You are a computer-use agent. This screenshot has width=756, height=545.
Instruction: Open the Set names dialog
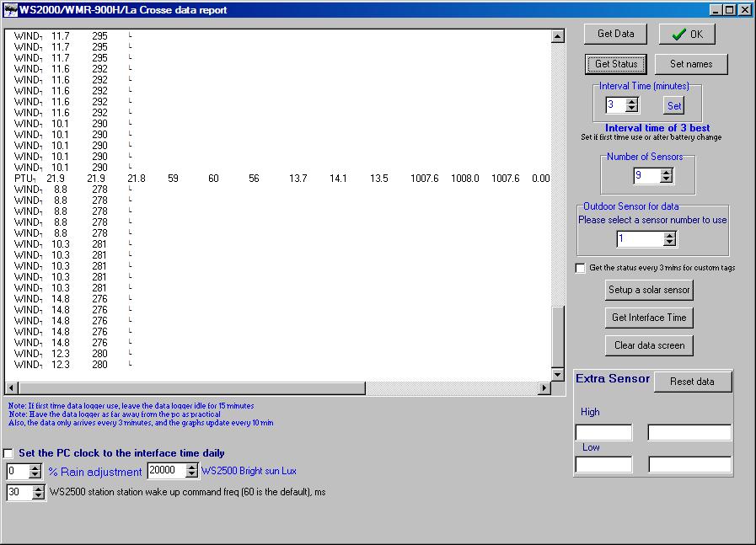(x=691, y=64)
